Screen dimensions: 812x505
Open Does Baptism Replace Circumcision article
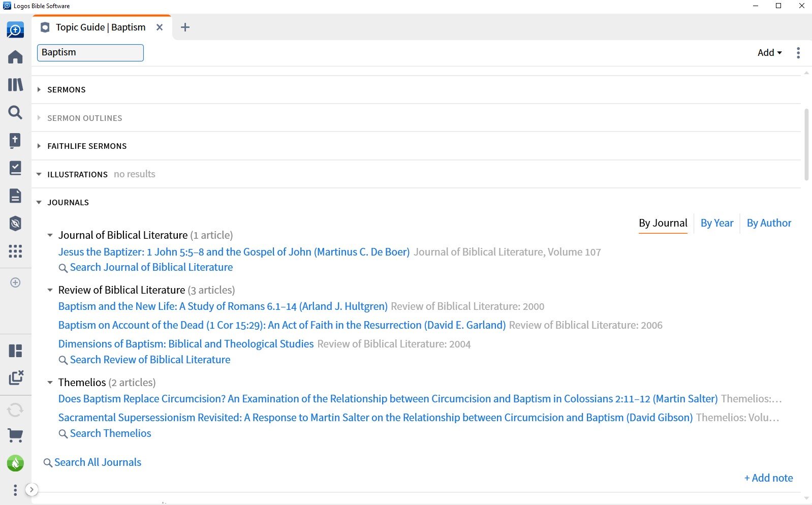(388, 399)
